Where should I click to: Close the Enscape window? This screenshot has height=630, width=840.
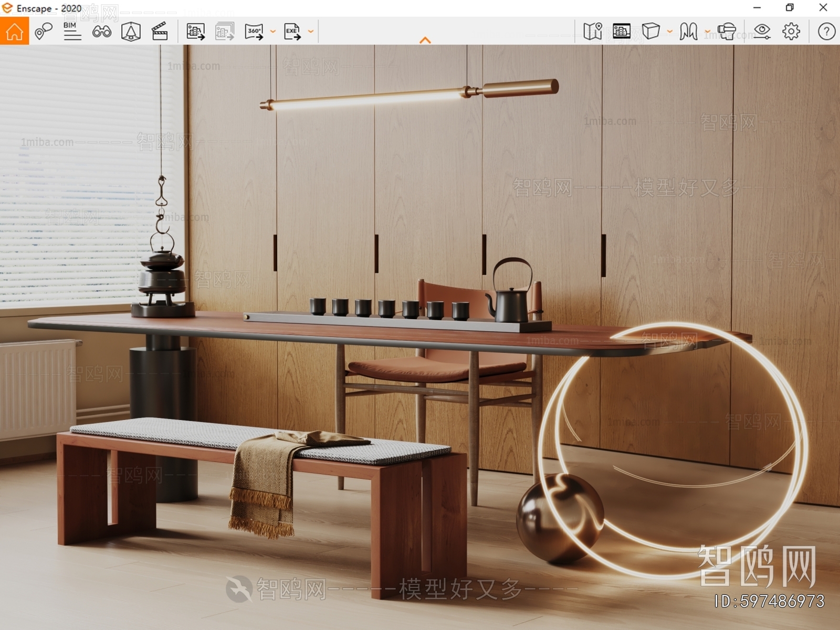[823, 8]
